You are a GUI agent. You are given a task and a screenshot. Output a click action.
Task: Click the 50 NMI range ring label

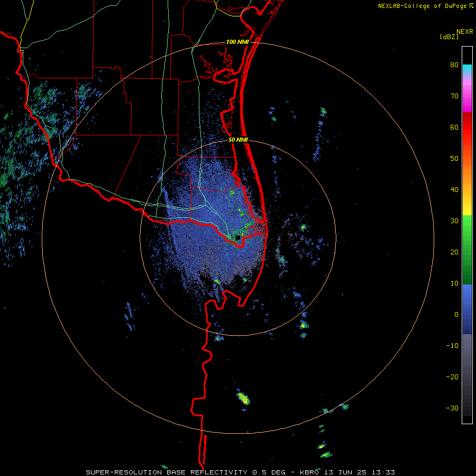(239, 140)
